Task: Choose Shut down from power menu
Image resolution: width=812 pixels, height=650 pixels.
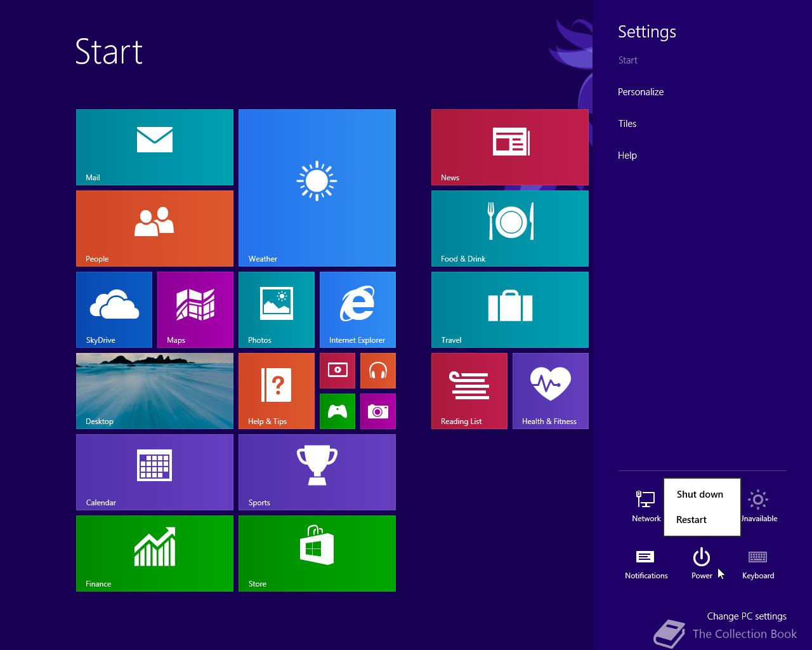Action: tap(700, 494)
